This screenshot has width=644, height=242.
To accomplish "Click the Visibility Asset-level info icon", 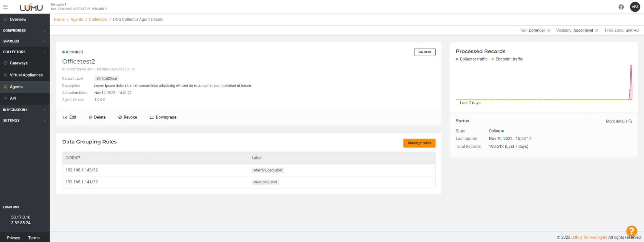I will click(x=597, y=31).
